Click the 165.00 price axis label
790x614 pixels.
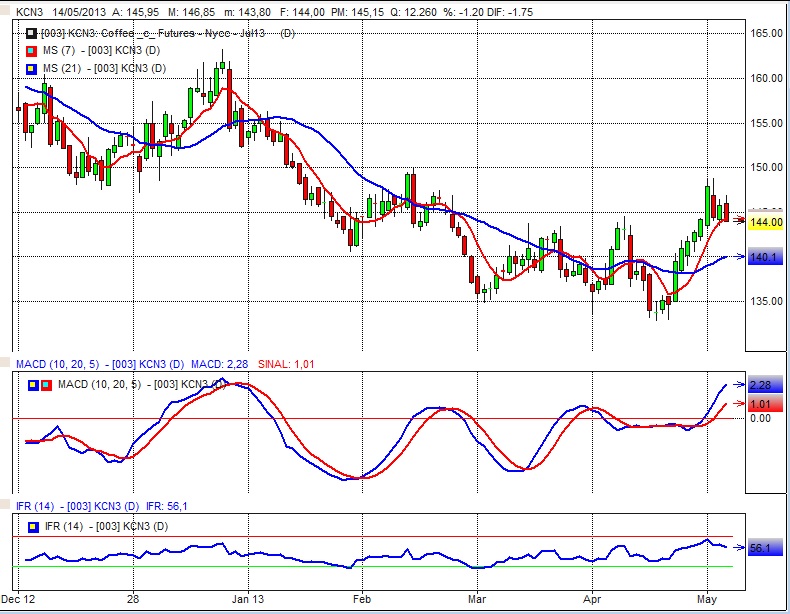point(765,33)
